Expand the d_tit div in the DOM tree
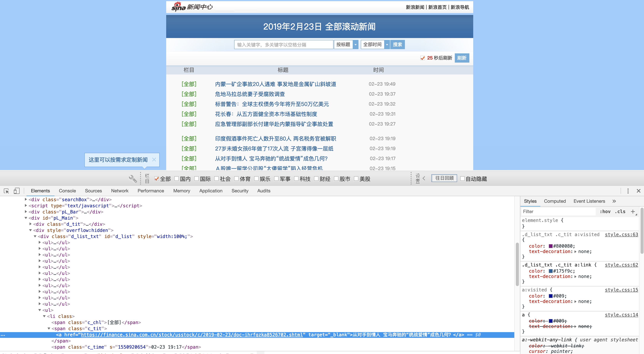 [x=31, y=224]
